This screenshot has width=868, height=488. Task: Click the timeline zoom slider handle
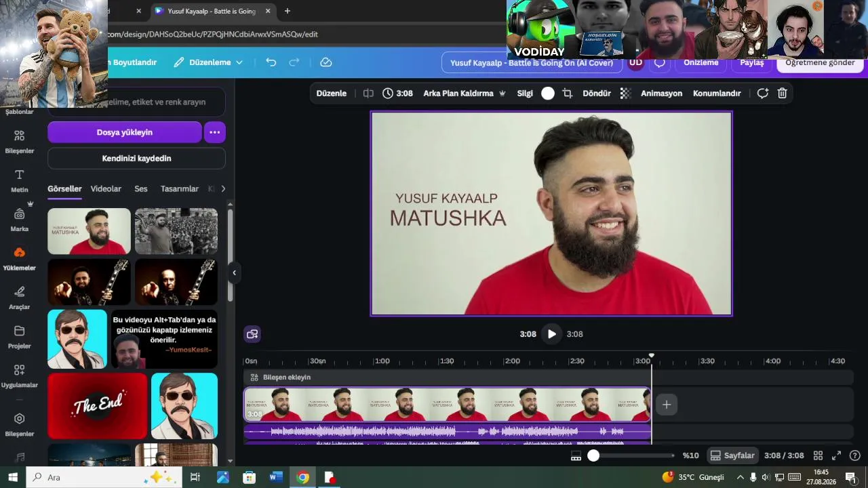click(593, 456)
